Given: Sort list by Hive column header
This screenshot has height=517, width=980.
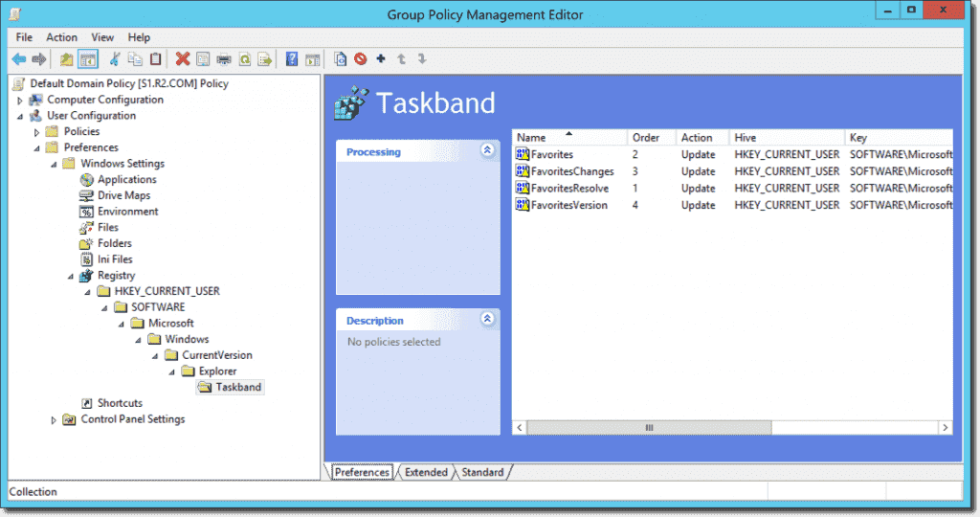Looking at the screenshot, I should tap(787, 138).
